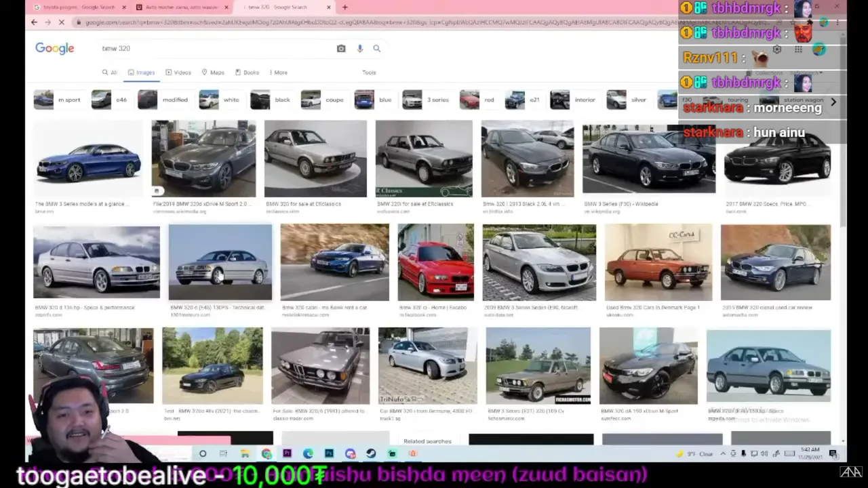Open the orange Used Bmw 320 Denmark image

[658, 262]
